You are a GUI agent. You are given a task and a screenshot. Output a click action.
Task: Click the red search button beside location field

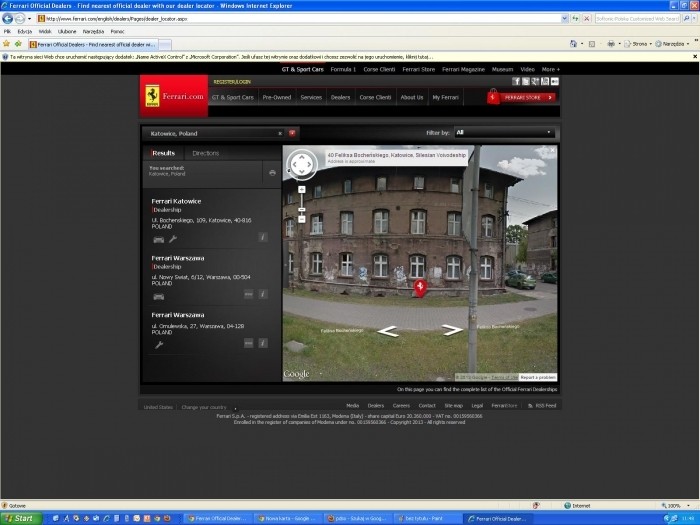pyautogui.click(x=292, y=132)
